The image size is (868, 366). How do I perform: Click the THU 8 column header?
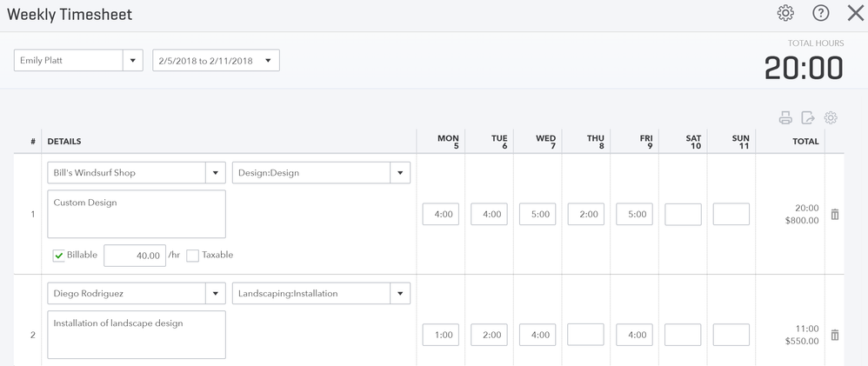596,142
